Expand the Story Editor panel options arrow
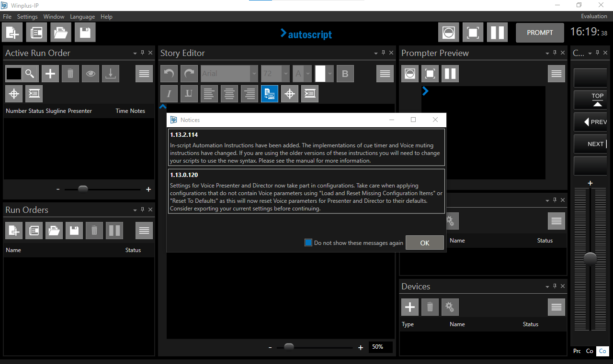The width and height of the screenshot is (613, 364). 375,53
